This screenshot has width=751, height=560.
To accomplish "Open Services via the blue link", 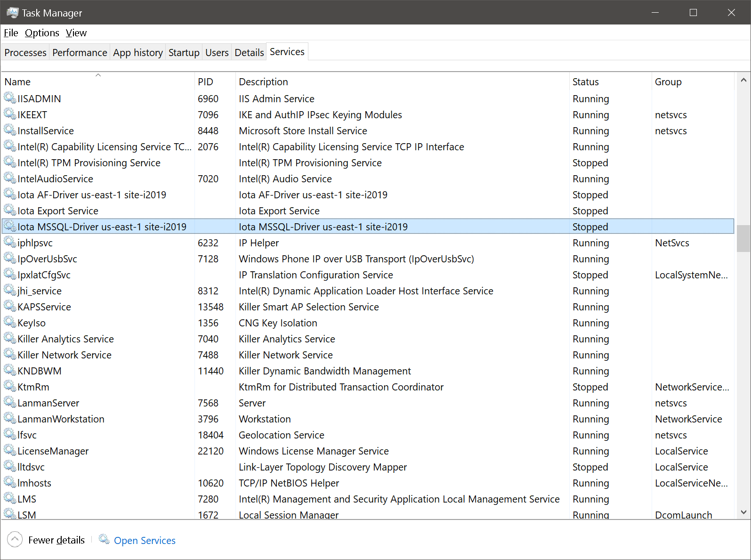I will tap(145, 540).
